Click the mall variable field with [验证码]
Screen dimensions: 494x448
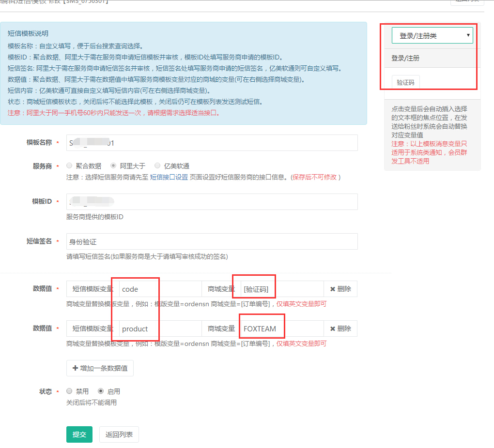pyautogui.click(x=281, y=289)
